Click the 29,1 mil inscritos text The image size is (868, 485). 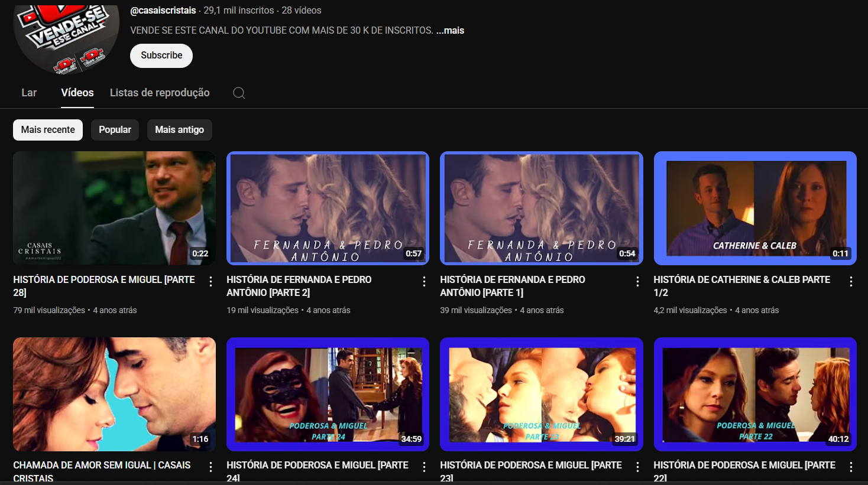(239, 11)
